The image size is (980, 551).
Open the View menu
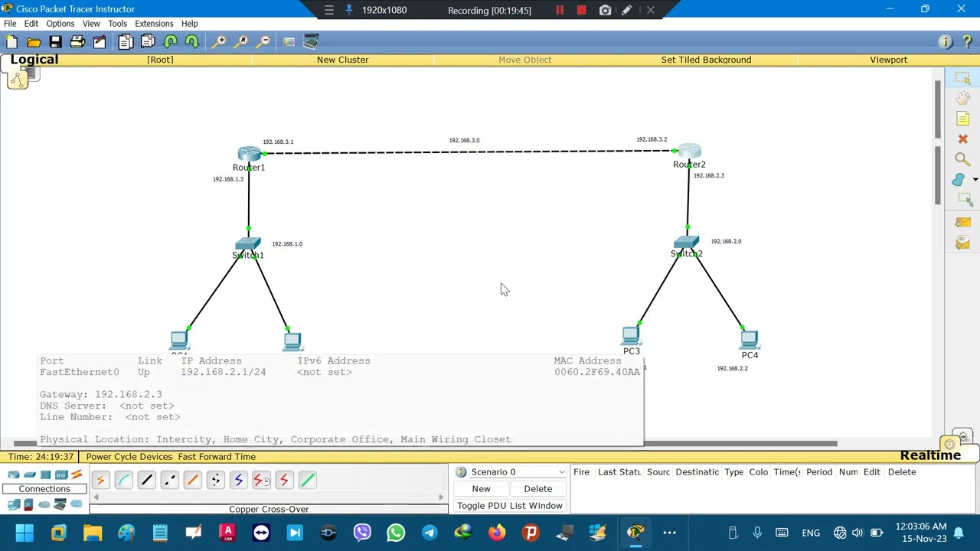click(91, 24)
